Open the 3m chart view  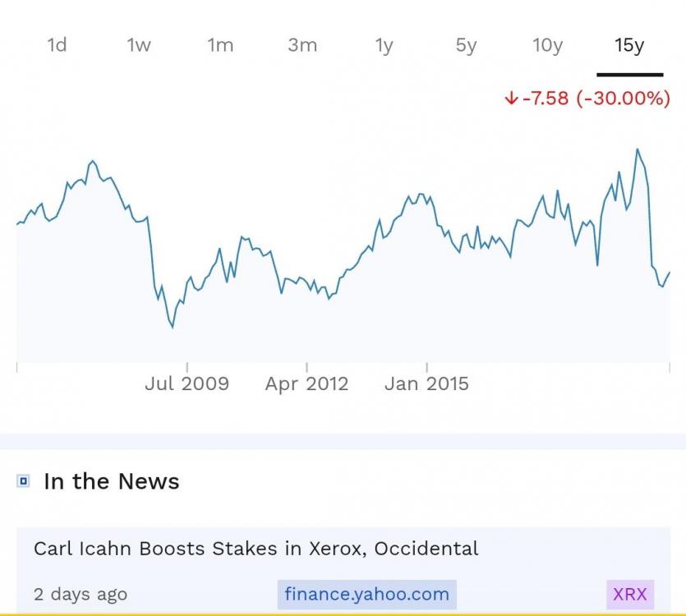click(x=302, y=45)
